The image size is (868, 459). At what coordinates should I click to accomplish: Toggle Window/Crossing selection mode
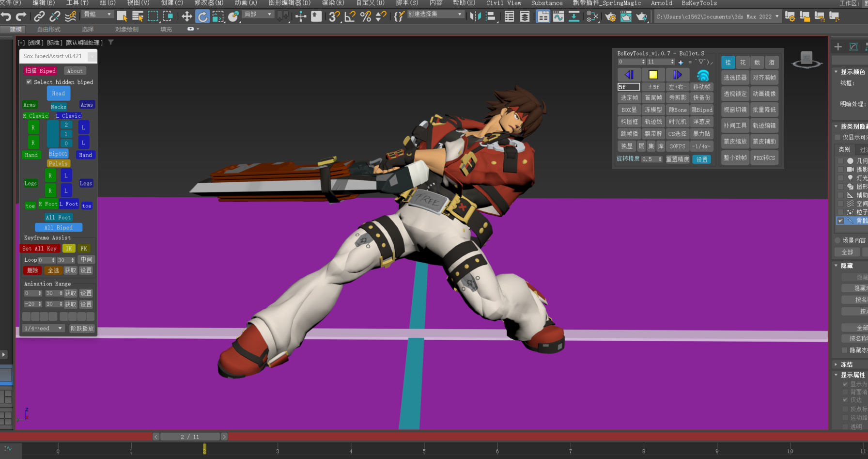click(x=169, y=16)
